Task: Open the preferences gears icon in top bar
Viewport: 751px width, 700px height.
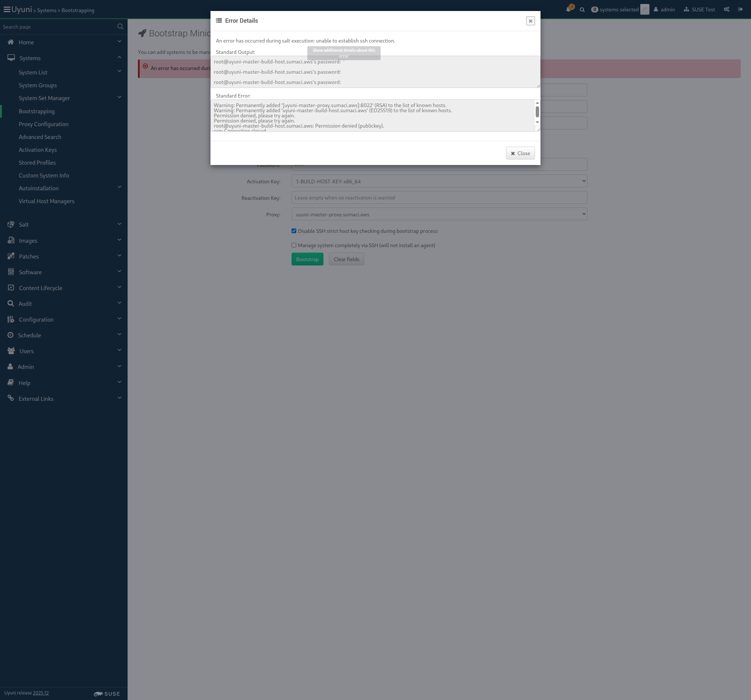Action: 726,10
